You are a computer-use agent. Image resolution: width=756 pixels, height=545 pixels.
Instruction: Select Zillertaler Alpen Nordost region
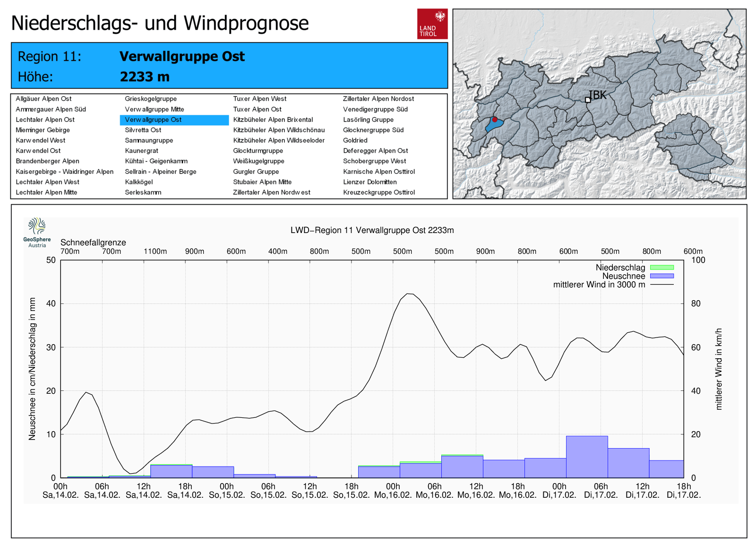pyautogui.click(x=378, y=99)
